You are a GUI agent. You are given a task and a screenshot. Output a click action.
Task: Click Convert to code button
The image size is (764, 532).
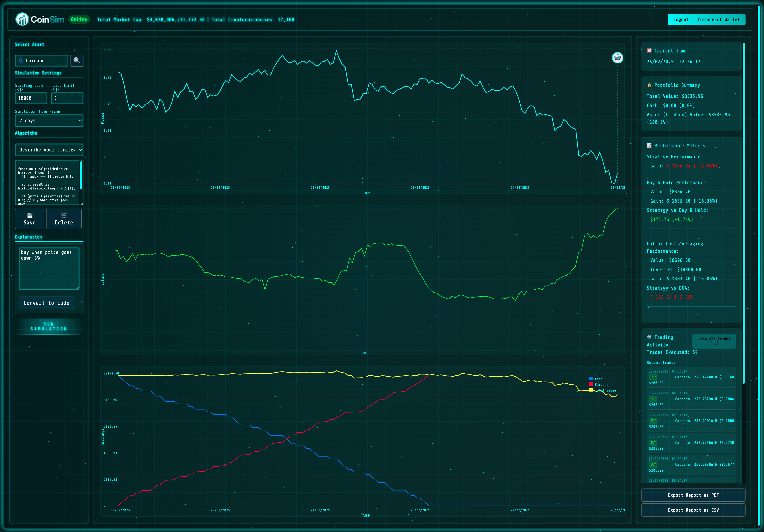tap(46, 303)
